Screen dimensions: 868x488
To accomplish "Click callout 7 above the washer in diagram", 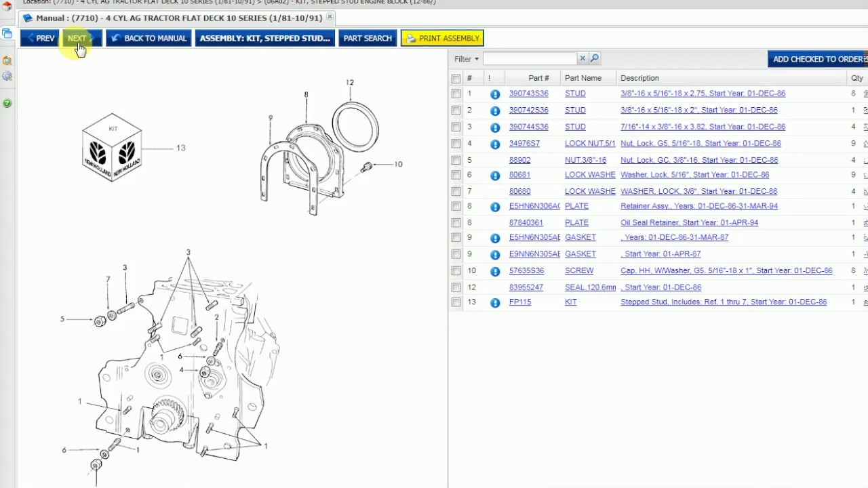I will click(108, 279).
